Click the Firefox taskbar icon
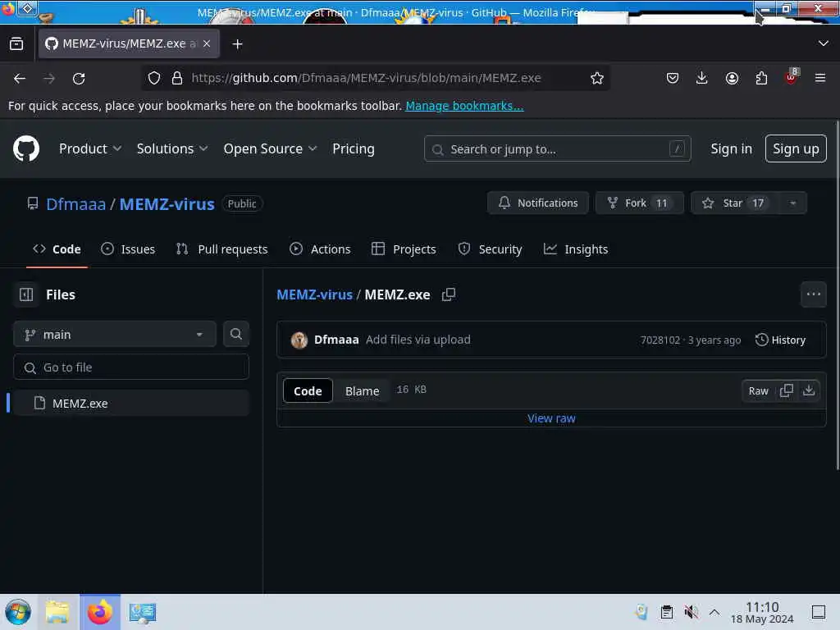This screenshot has width=840, height=630. tap(100, 612)
